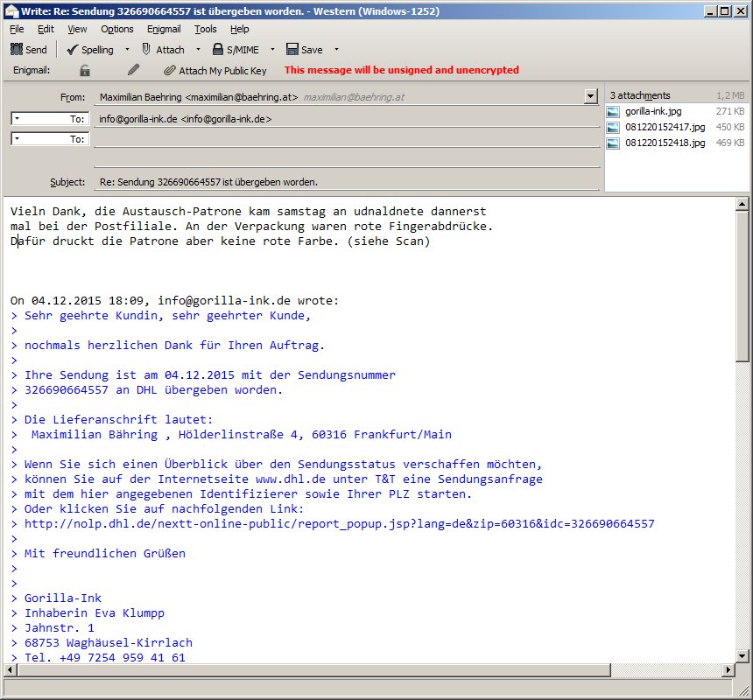Click the Spelling checkmark icon

72,49
